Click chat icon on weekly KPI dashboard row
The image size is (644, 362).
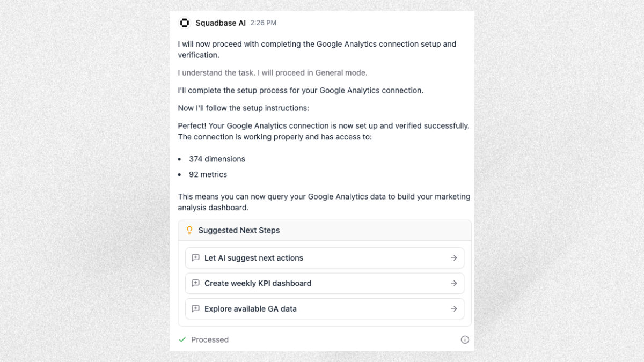pos(195,283)
